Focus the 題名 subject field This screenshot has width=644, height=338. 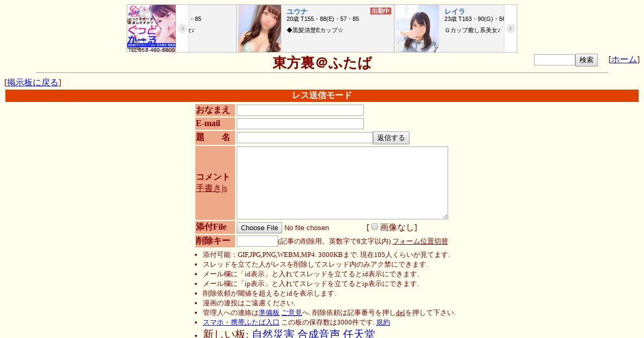tap(305, 137)
